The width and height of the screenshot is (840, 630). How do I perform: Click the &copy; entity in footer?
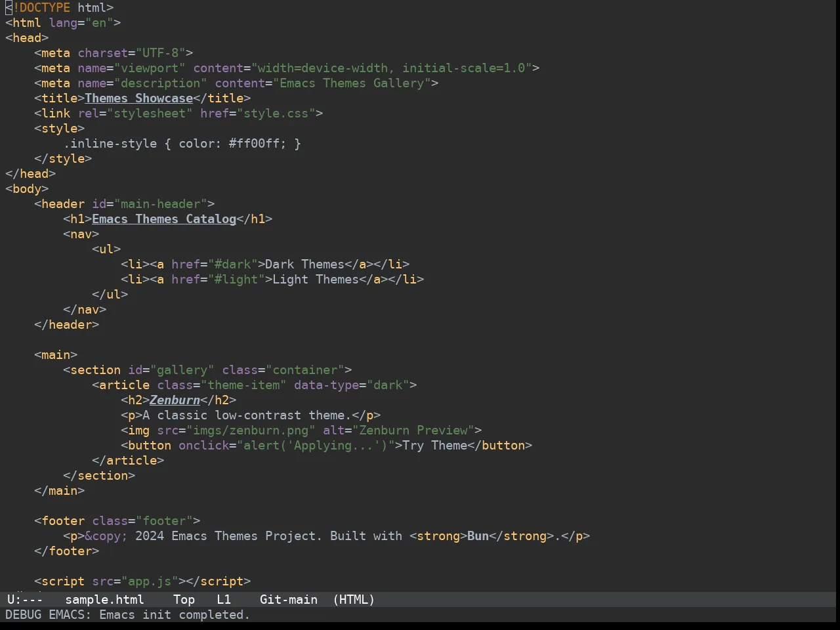tap(106, 536)
